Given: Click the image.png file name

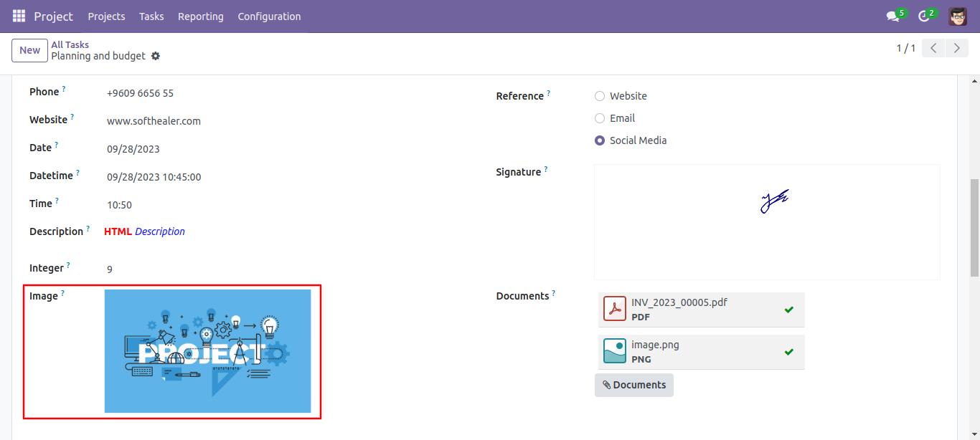Looking at the screenshot, I should click(x=655, y=345).
